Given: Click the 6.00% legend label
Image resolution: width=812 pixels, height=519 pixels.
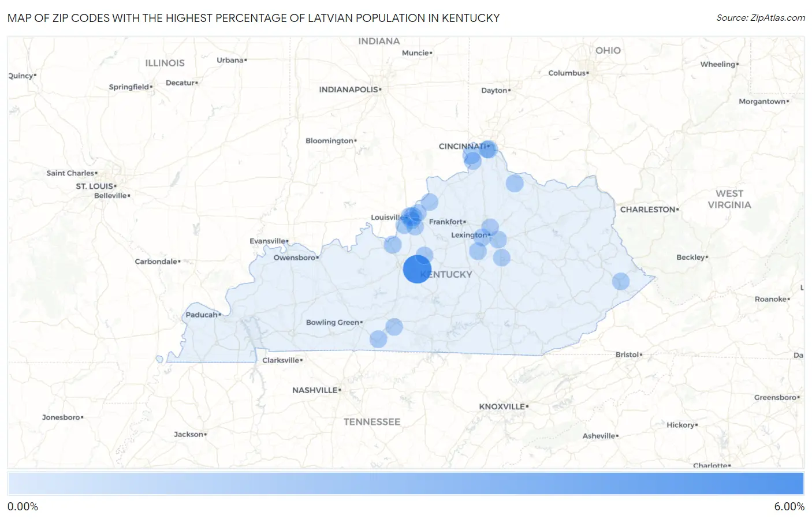Looking at the screenshot, I should (789, 506).
